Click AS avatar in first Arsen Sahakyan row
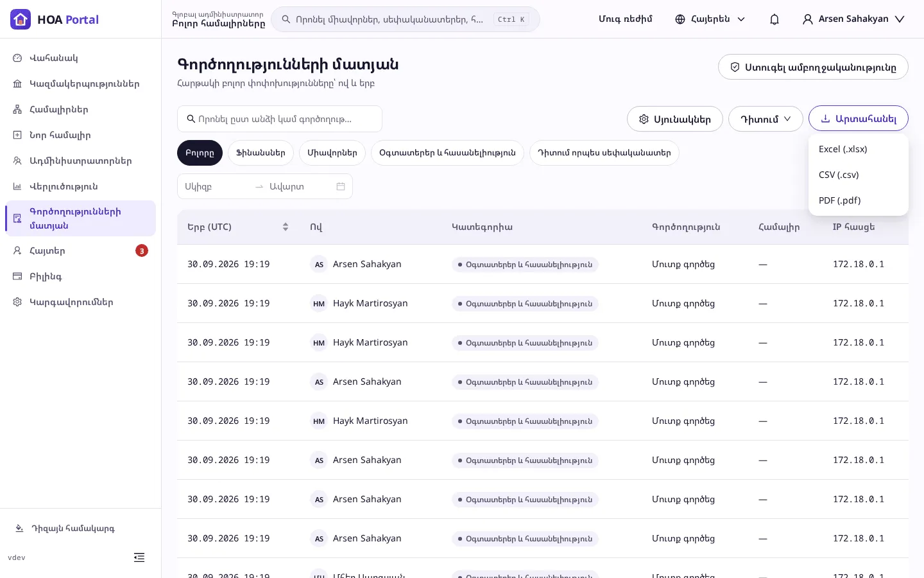Screen dimensions: 924x578 coord(319,265)
